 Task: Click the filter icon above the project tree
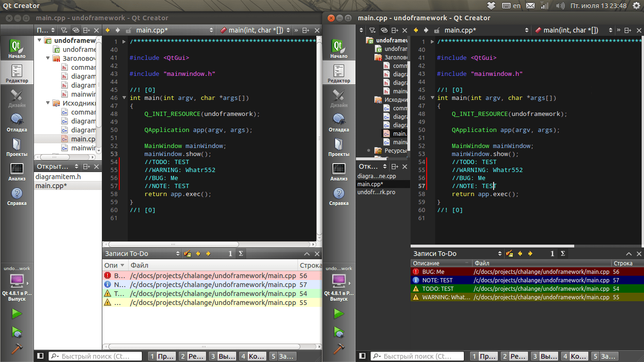coord(64,30)
